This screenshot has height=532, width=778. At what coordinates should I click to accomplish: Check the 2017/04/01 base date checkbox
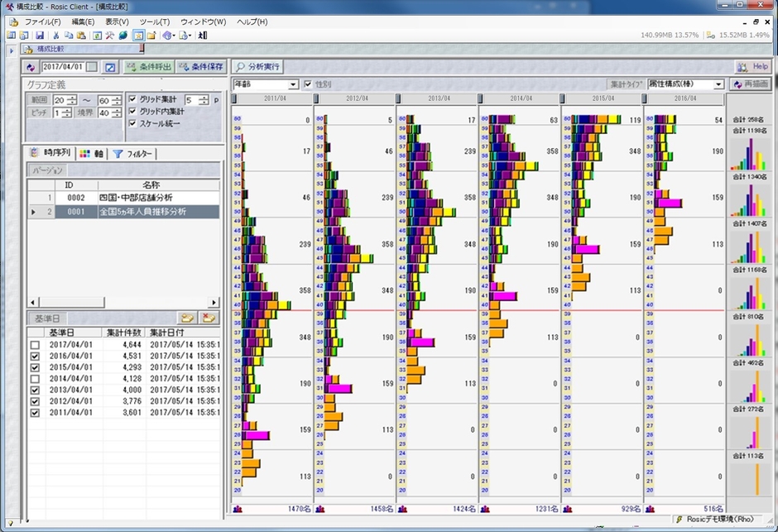point(34,345)
